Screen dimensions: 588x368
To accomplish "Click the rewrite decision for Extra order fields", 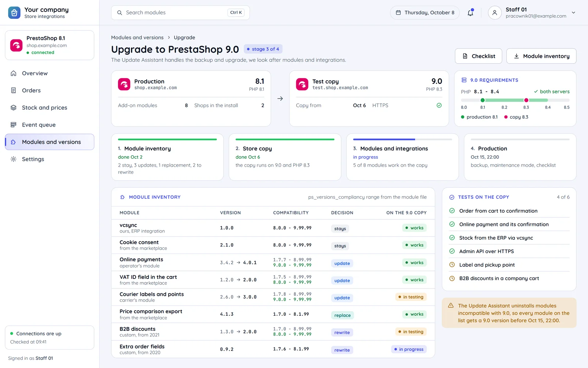I will click(x=342, y=350).
